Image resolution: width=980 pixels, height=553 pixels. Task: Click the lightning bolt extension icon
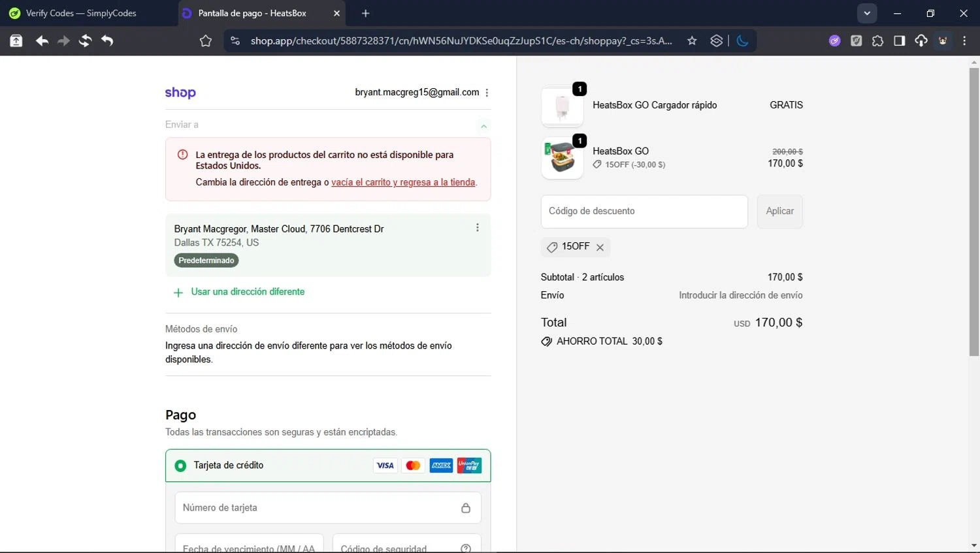(x=857, y=41)
